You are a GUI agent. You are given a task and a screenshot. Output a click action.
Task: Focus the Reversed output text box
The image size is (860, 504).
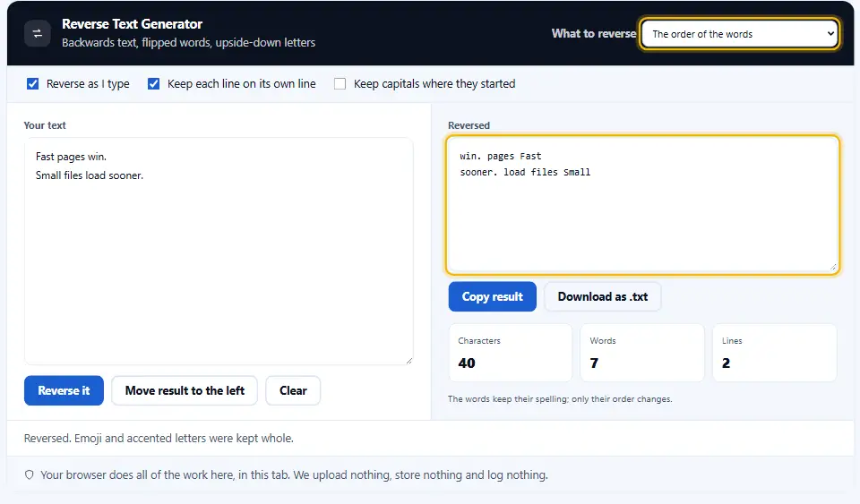click(x=642, y=204)
